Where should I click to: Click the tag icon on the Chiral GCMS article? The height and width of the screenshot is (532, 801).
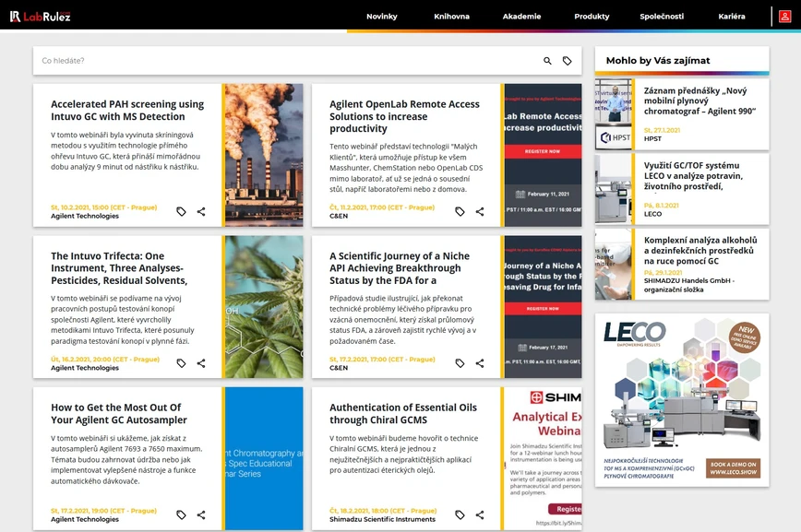pyautogui.click(x=460, y=514)
